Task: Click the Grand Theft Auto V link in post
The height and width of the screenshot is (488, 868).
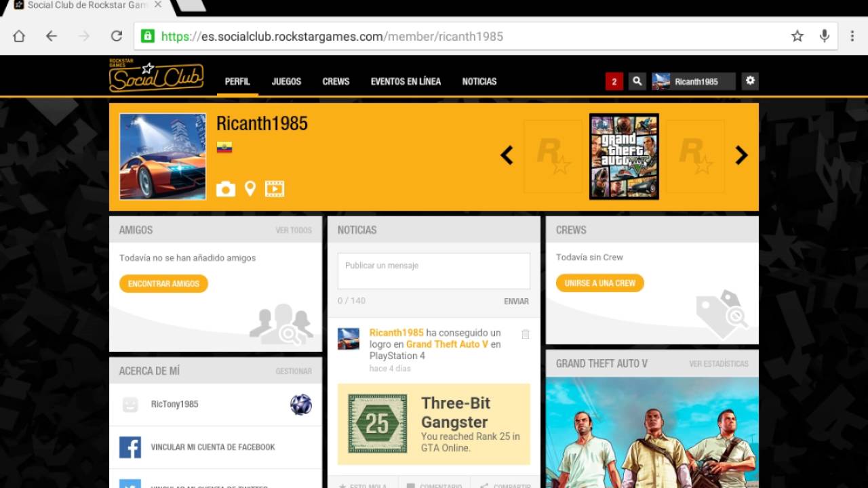Action: coord(447,344)
